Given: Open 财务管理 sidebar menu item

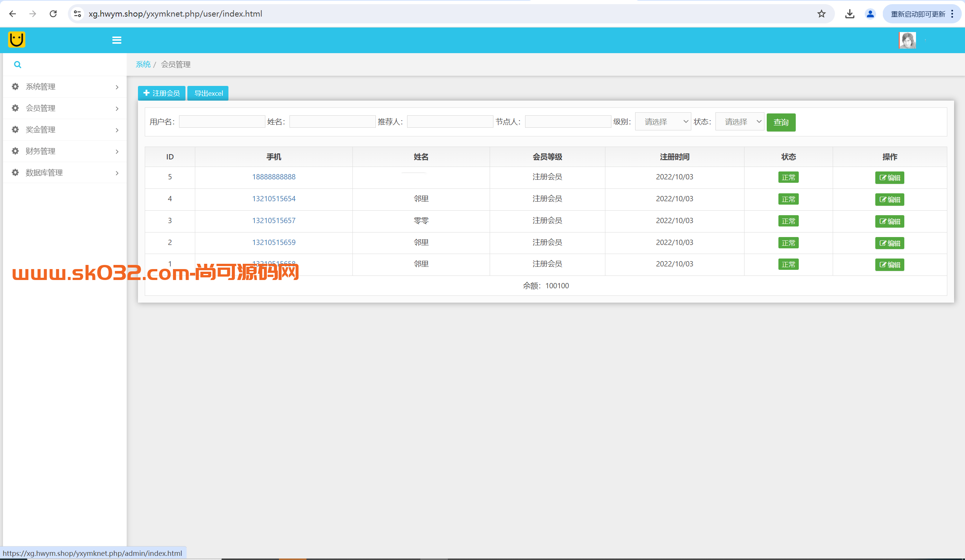Looking at the screenshot, I should 65,151.
